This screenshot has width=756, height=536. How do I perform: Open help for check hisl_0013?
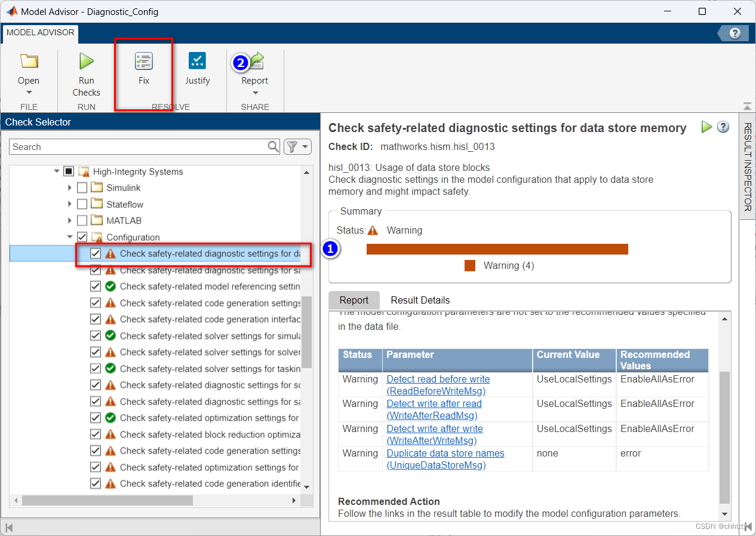coord(723,127)
